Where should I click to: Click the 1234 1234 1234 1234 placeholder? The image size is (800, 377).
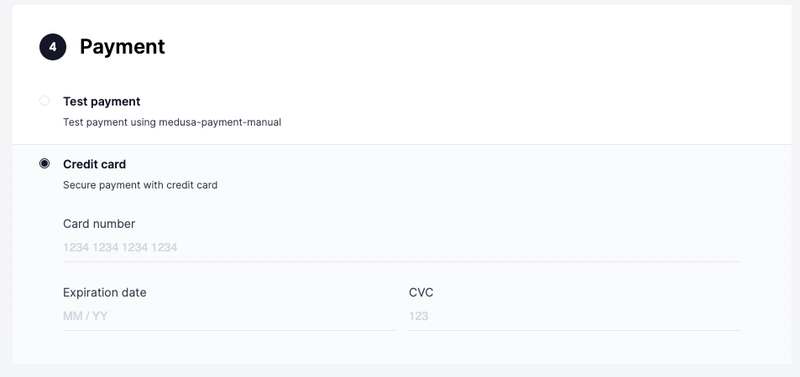(120, 248)
